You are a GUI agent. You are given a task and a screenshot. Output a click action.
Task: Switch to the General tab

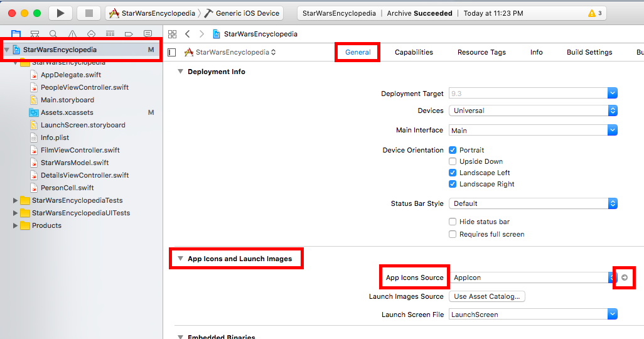pos(358,52)
